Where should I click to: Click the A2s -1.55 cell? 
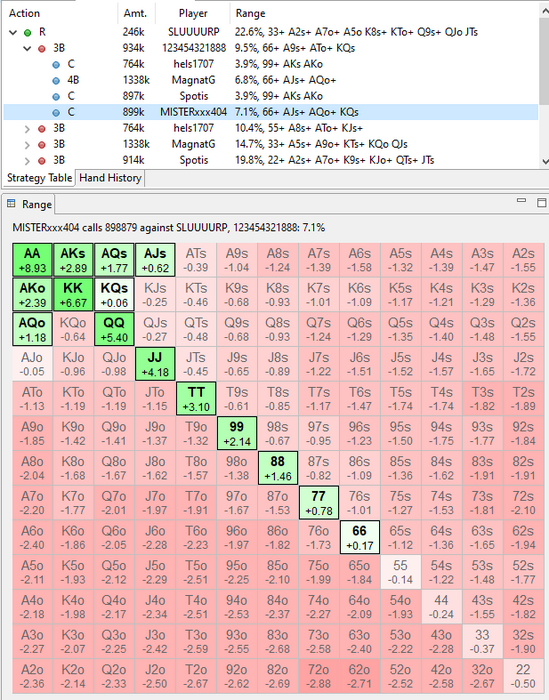click(523, 260)
